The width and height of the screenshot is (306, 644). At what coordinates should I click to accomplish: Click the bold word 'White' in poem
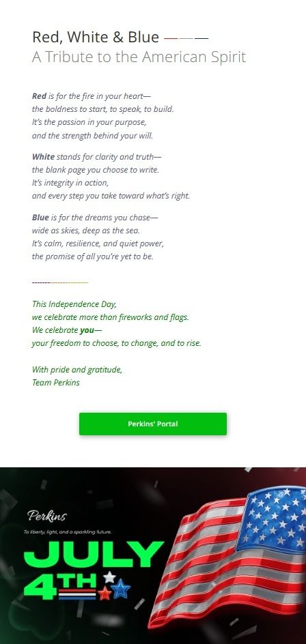(43, 156)
